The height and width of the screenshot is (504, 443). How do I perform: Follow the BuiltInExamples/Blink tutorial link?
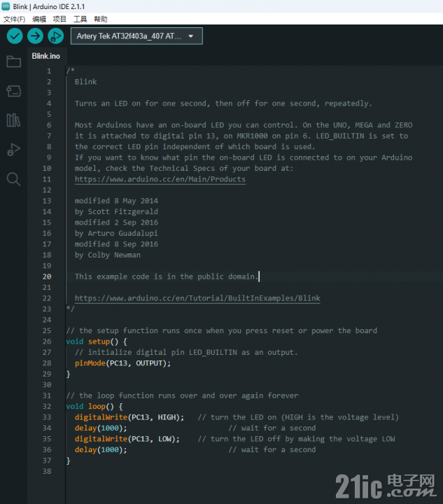[197, 298]
